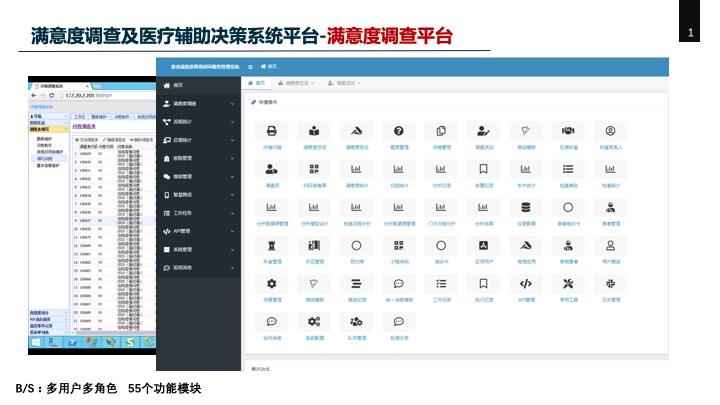The image size is (720, 405).
Task: Expand the sidebar chevron beside the phone icon
Action: click(232, 195)
